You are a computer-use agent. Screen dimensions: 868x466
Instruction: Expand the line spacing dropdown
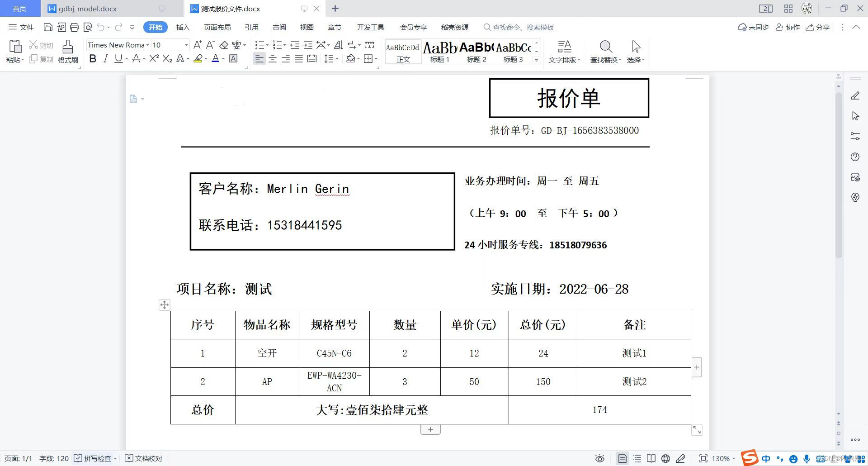point(337,59)
